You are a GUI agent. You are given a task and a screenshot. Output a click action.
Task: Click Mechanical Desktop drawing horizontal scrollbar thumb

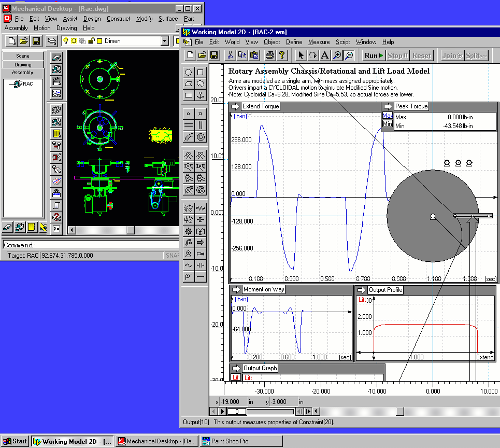[x=131, y=230]
